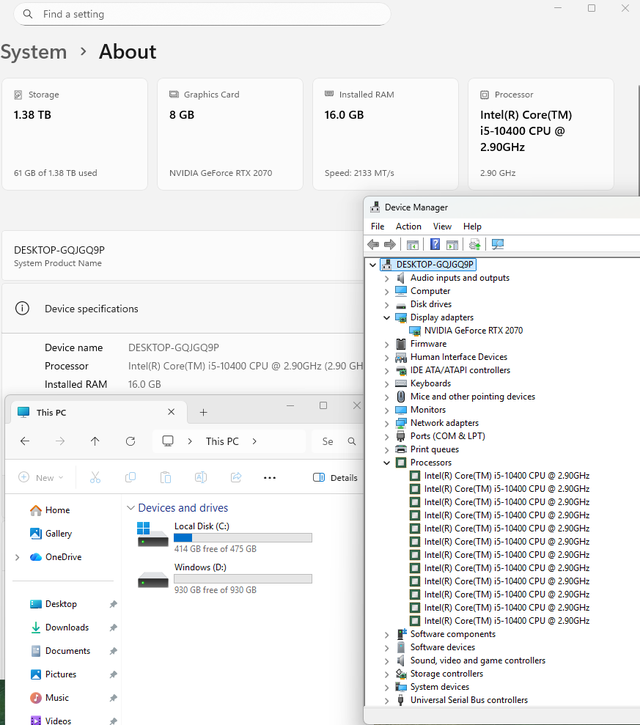Collapse the Devices and drives group
The height and width of the screenshot is (725, 640).
[x=131, y=508]
